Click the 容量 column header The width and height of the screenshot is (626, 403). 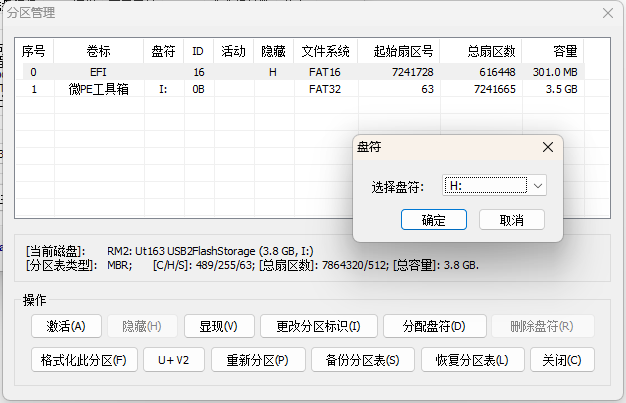(563, 51)
